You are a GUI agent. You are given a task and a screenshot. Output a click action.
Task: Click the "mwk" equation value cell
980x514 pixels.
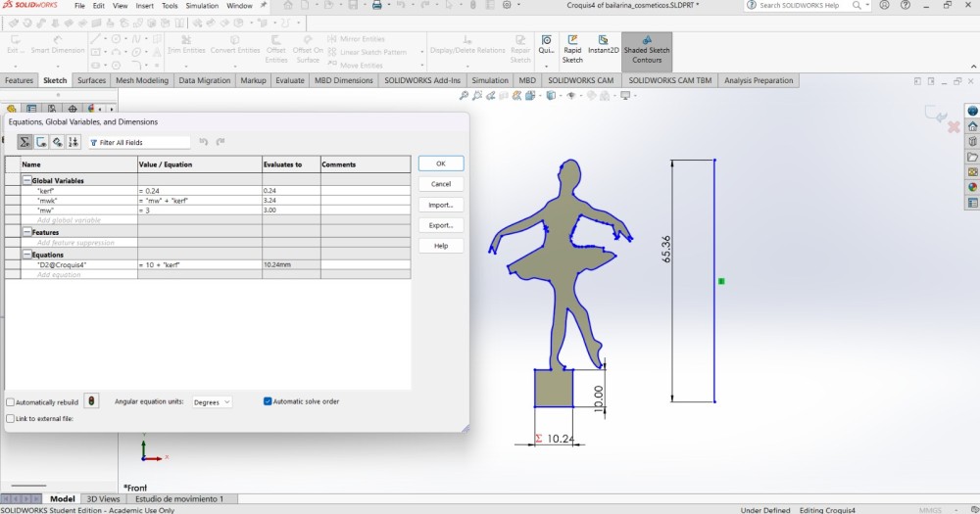click(x=199, y=201)
